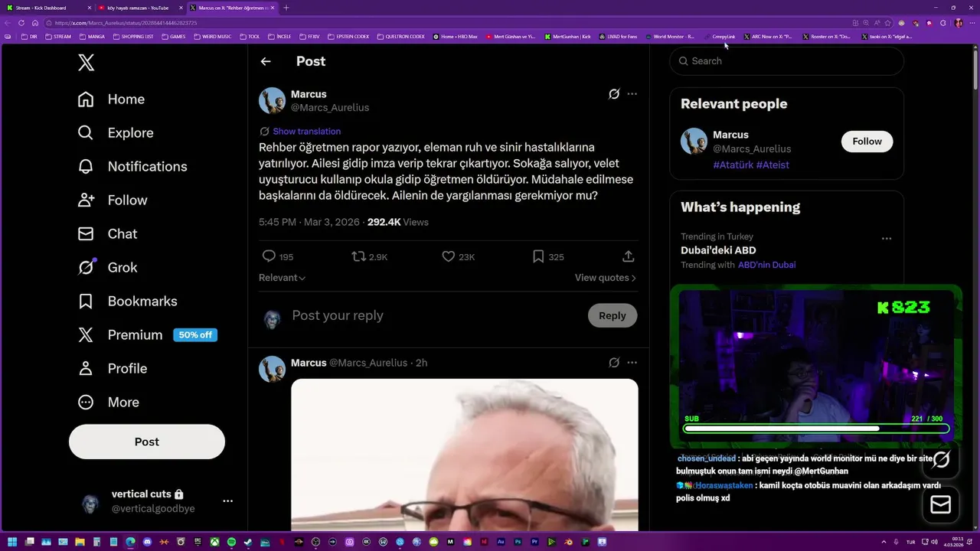Click the reply icon with 195
The width and height of the screenshot is (980, 551).
269,256
